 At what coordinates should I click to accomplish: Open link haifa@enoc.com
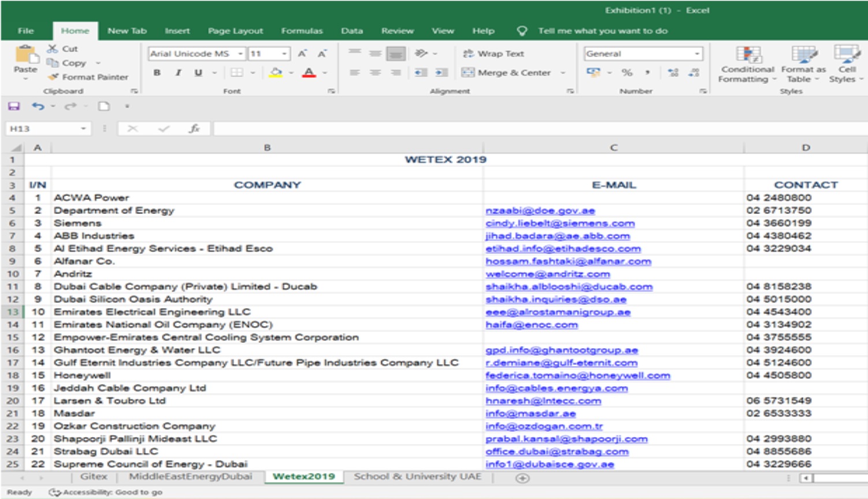pyautogui.click(x=532, y=325)
